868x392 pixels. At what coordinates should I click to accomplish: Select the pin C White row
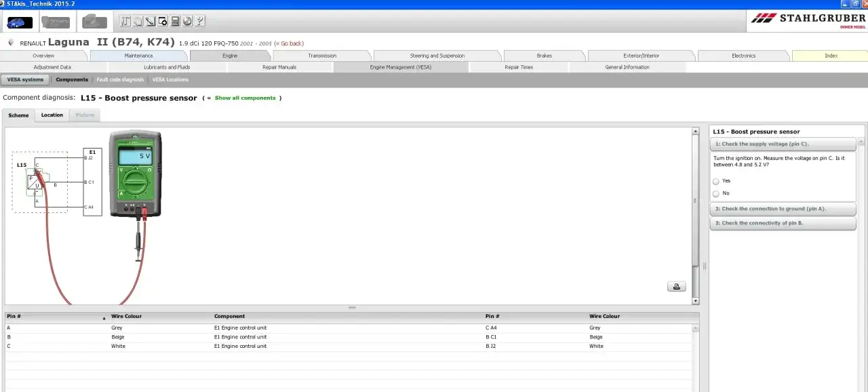[349, 347]
